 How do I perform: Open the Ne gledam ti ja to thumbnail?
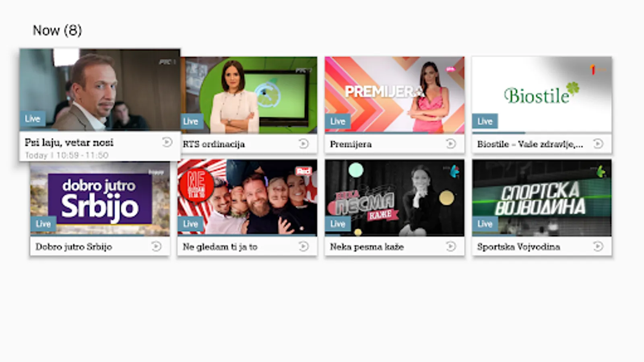pyautogui.click(x=247, y=198)
